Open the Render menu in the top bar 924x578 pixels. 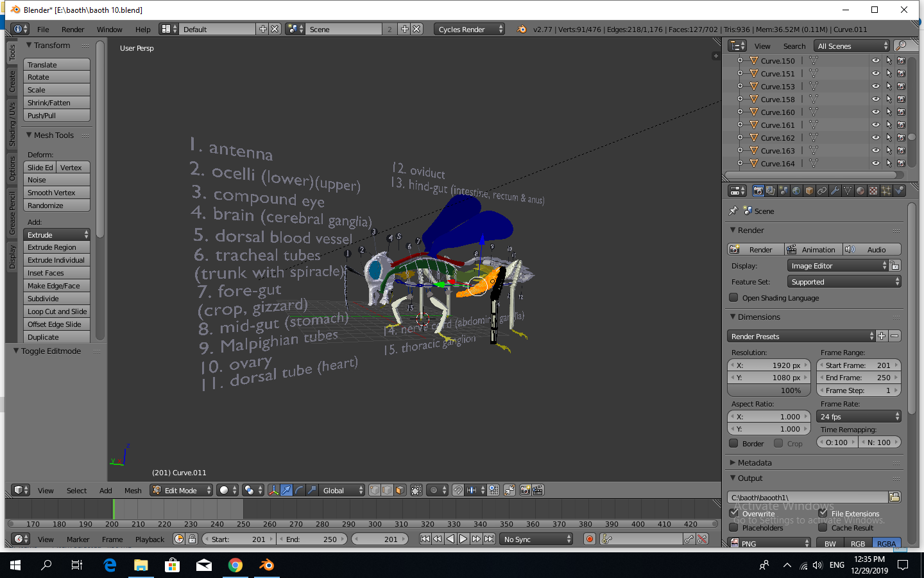point(73,29)
